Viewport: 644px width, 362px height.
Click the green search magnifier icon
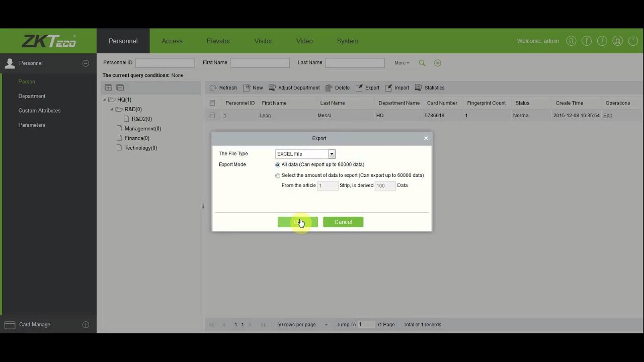coord(422,63)
